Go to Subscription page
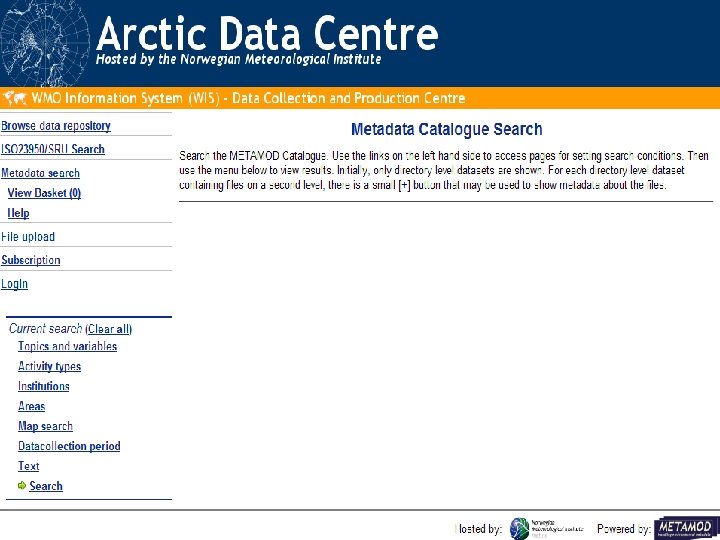720x540 pixels. pyautogui.click(x=31, y=260)
